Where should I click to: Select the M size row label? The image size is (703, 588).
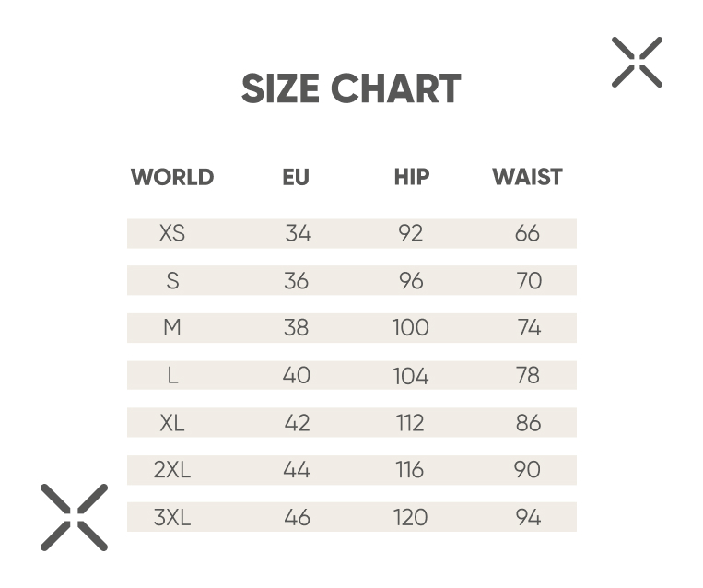pyautogui.click(x=172, y=328)
